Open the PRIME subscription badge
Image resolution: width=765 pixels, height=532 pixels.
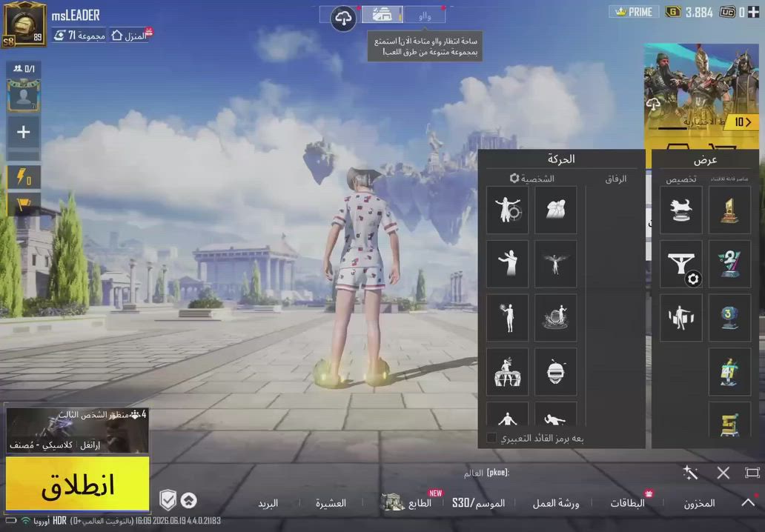(634, 12)
